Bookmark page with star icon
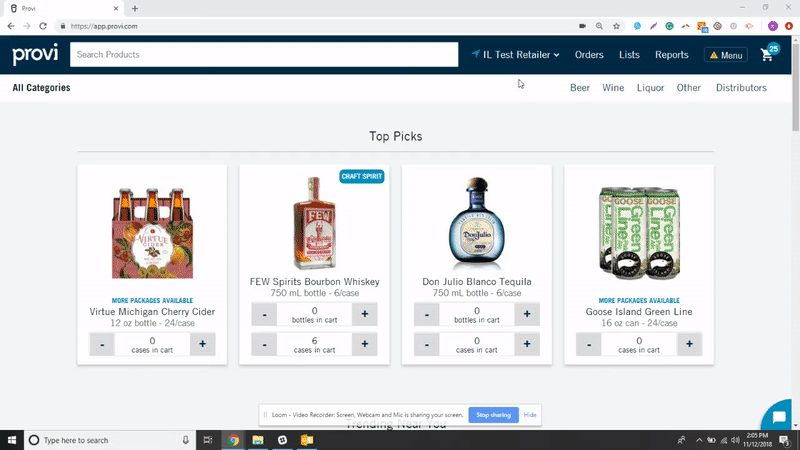The height and width of the screenshot is (450, 800). coord(616,26)
